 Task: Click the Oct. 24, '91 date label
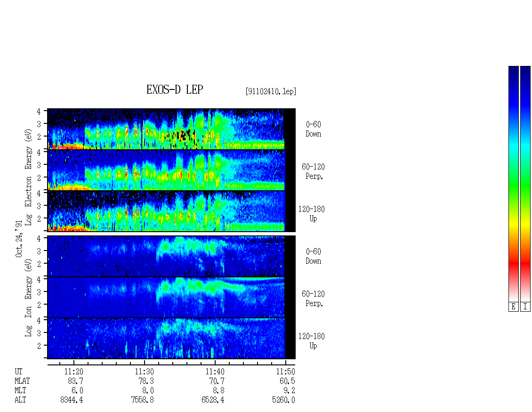[x=19, y=239]
